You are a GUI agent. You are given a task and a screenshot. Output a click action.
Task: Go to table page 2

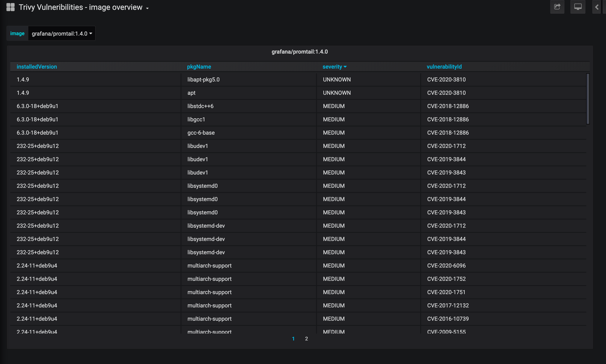pyautogui.click(x=306, y=338)
